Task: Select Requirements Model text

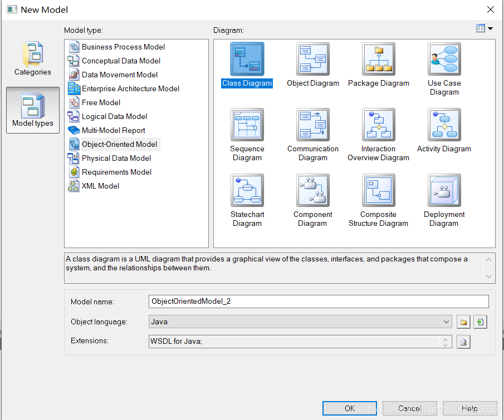Action: (x=117, y=172)
